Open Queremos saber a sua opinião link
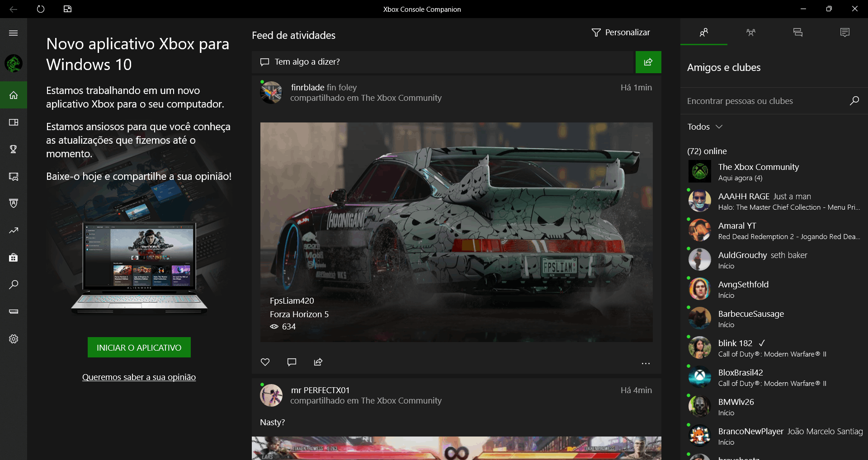 pyautogui.click(x=139, y=377)
